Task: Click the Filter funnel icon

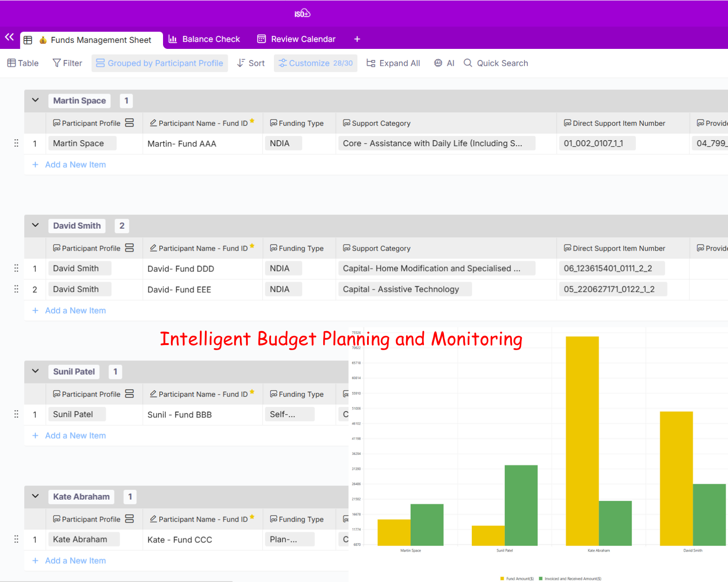Action: (x=57, y=63)
